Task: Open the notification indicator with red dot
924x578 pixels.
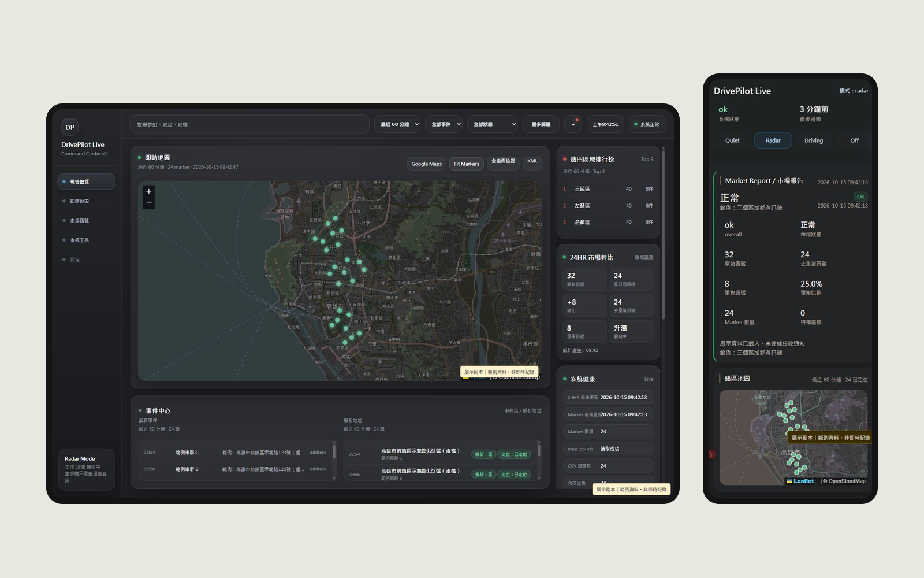Action: [x=573, y=124]
